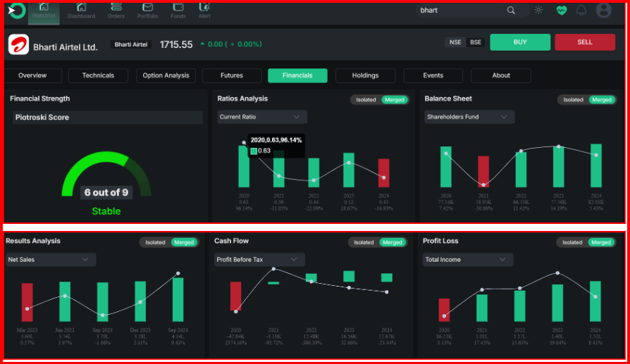Click the '6 out of 9' score label
Screen dimensions: 630x364
click(x=106, y=193)
